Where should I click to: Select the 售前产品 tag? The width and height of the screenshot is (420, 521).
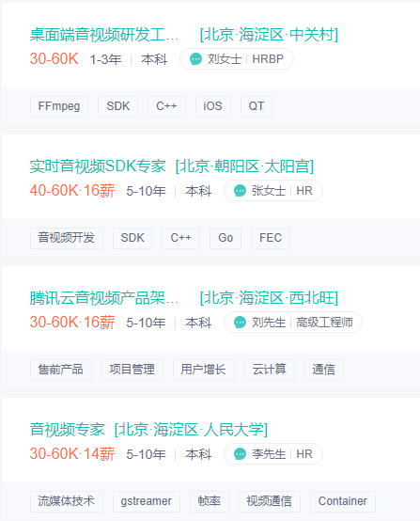(61, 370)
